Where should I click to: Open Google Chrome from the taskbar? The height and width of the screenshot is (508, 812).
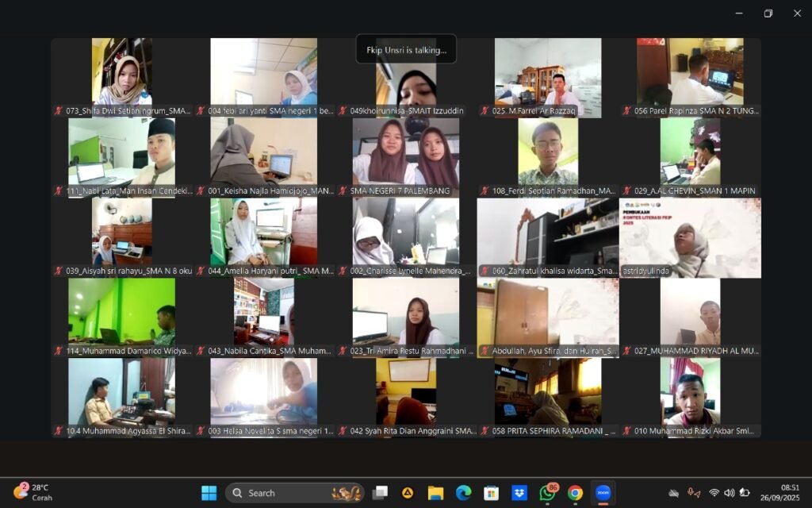coord(575,493)
